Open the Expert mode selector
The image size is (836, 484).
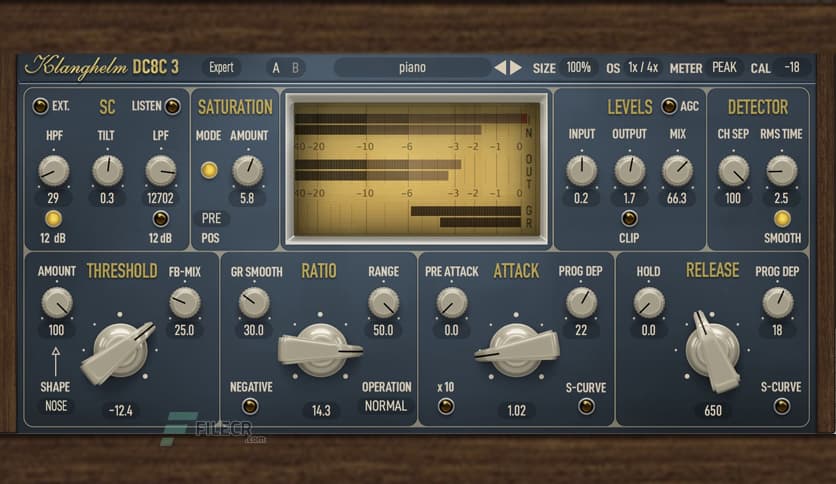(221, 68)
